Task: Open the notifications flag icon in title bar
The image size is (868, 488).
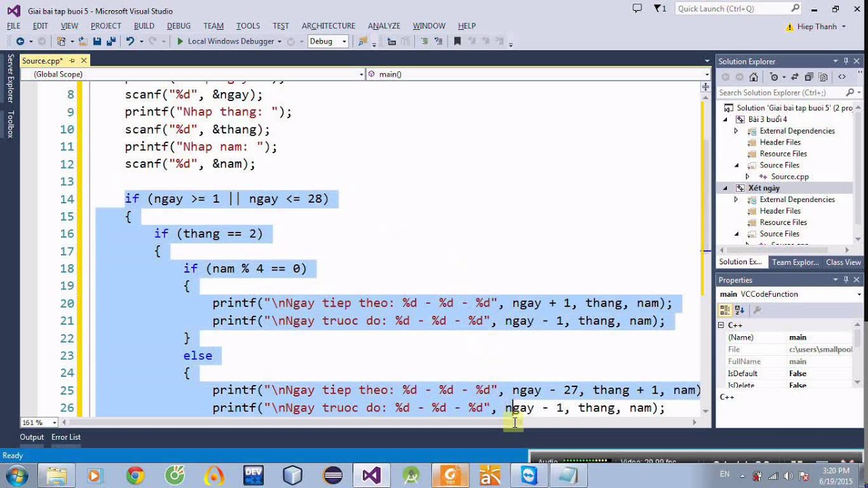Action: (660, 9)
